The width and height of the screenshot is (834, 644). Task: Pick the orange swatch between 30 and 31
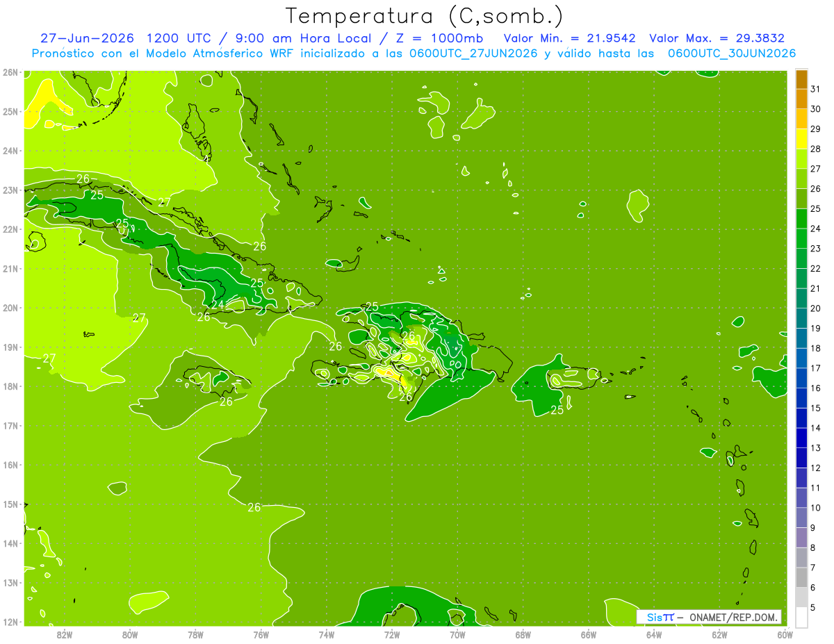click(801, 99)
